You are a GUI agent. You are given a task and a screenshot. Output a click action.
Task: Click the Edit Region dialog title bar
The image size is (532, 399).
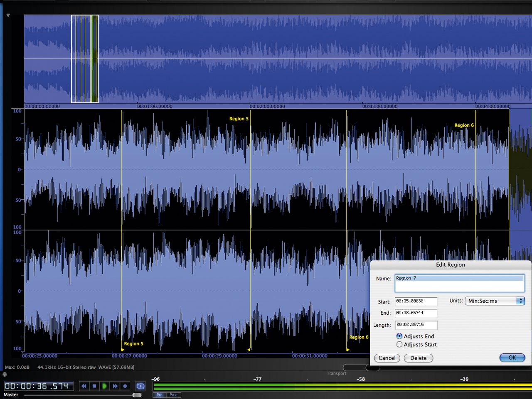[x=451, y=264]
